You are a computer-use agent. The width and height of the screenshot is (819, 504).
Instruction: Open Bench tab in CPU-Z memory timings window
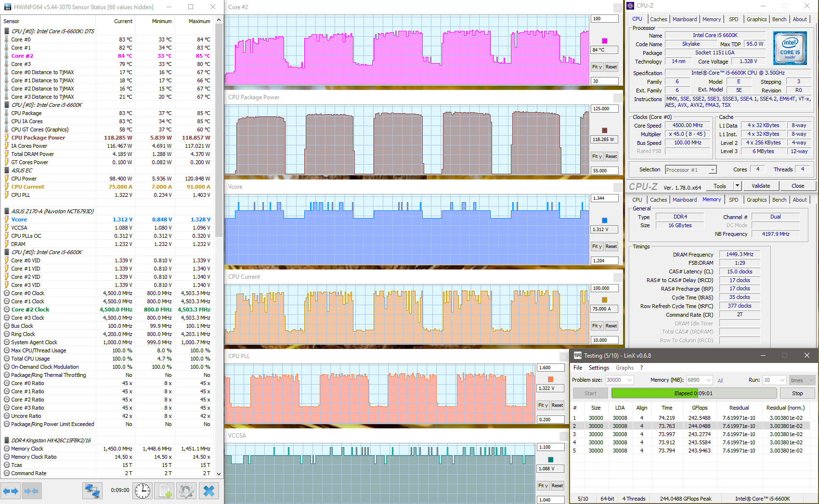click(779, 200)
